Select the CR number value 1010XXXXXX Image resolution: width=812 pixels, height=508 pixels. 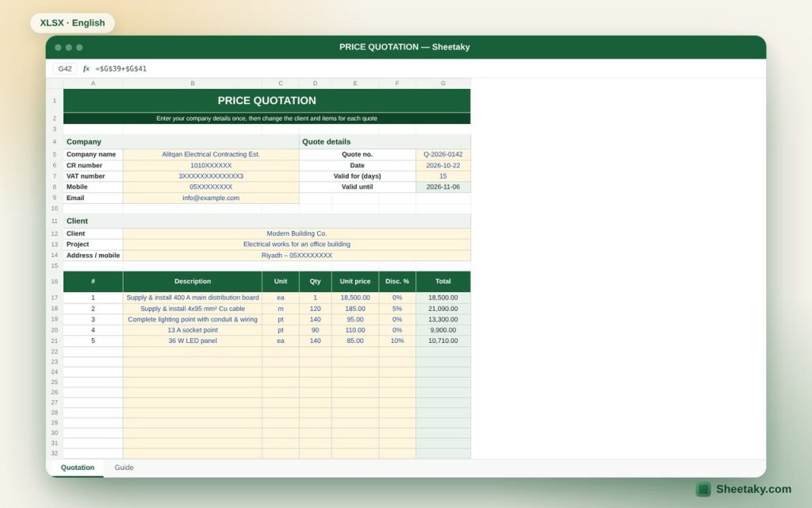point(211,165)
